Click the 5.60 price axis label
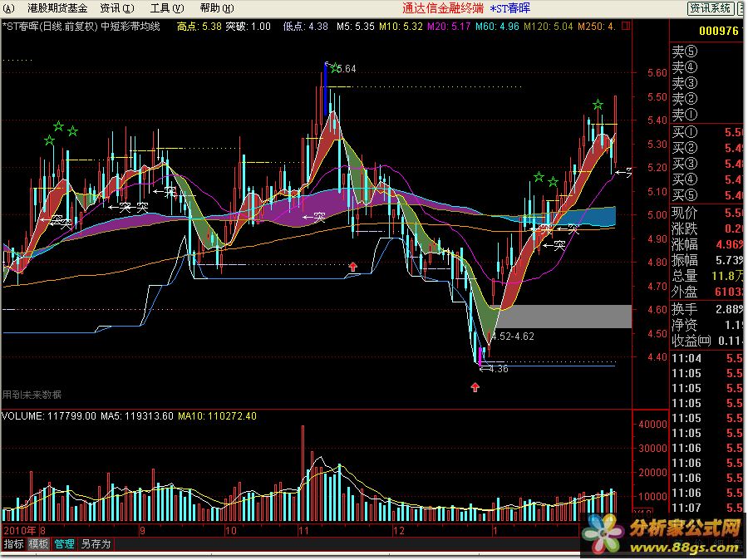The height and width of the screenshot is (560, 748). click(657, 73)
